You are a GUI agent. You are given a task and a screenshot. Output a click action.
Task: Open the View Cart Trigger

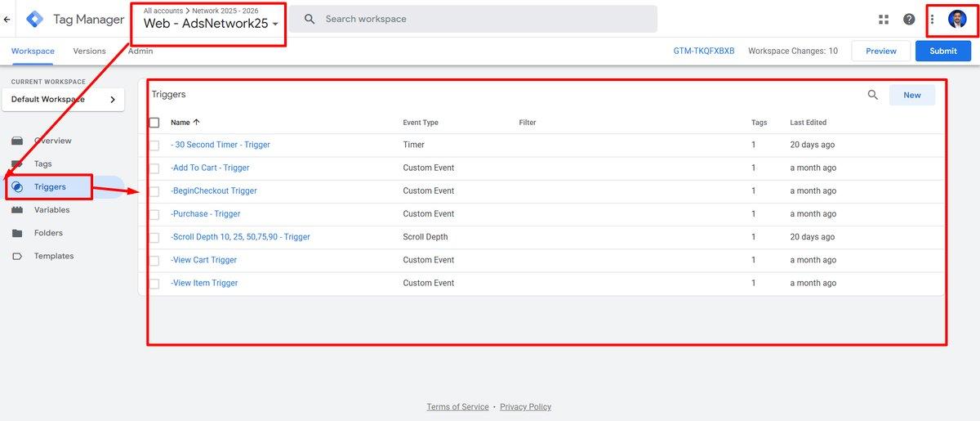204,260
